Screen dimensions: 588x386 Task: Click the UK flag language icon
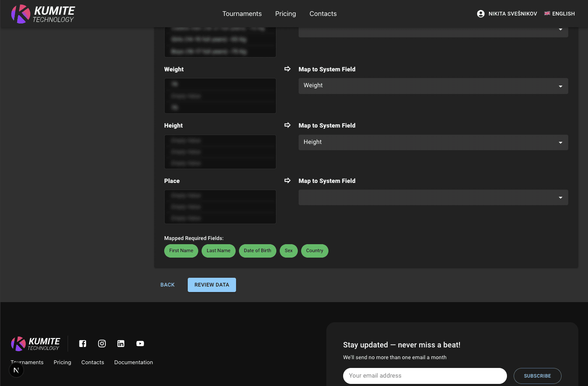[x=547, y=13]
